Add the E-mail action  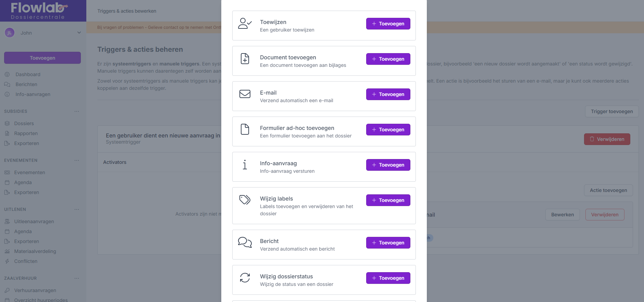coord(388,94)
